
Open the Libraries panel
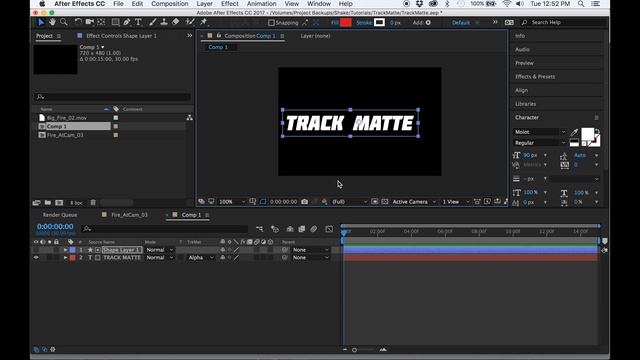click(525, 104)
